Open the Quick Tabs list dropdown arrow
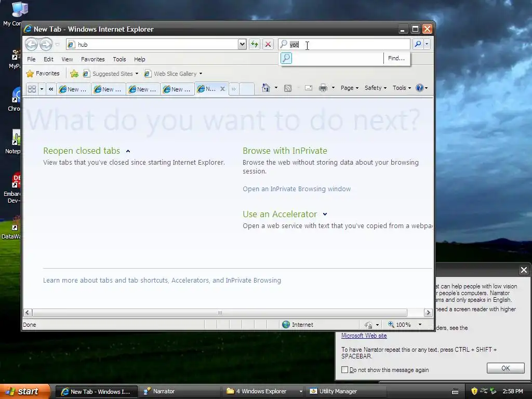This screenshot has width=532, height=399. click(42, 89)
